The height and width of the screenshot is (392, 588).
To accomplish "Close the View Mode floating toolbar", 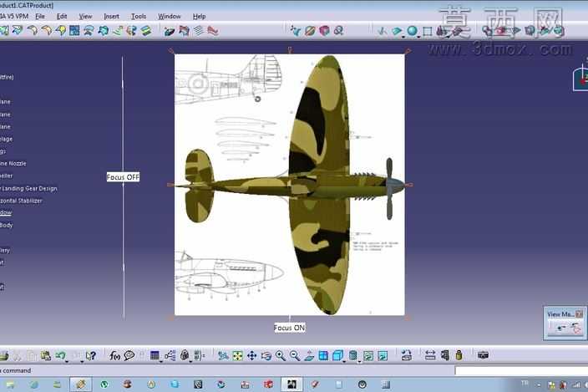I will [x=580, y=314].
